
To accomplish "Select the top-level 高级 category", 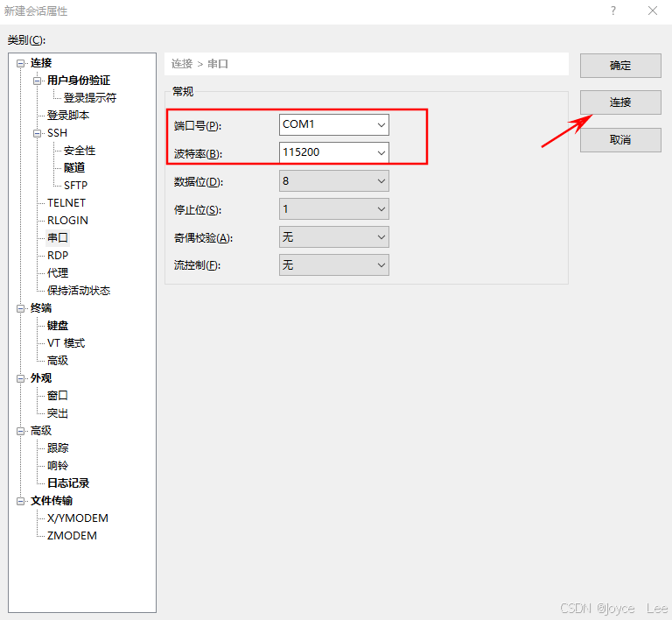I will tap(41, 431).
